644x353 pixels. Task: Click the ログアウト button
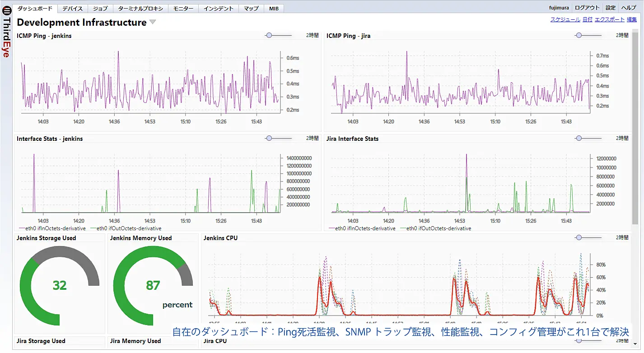tap(587, 8)
